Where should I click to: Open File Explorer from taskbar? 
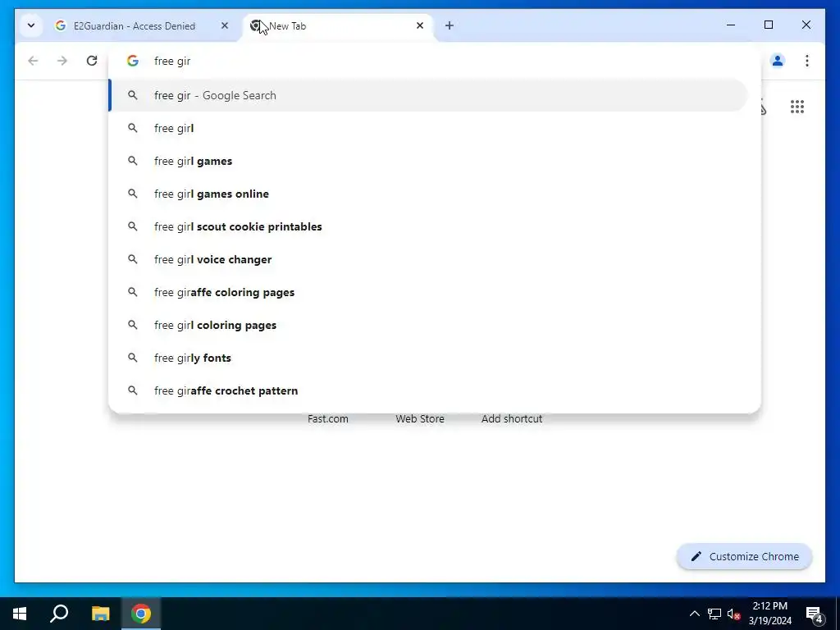pos(100,614)
